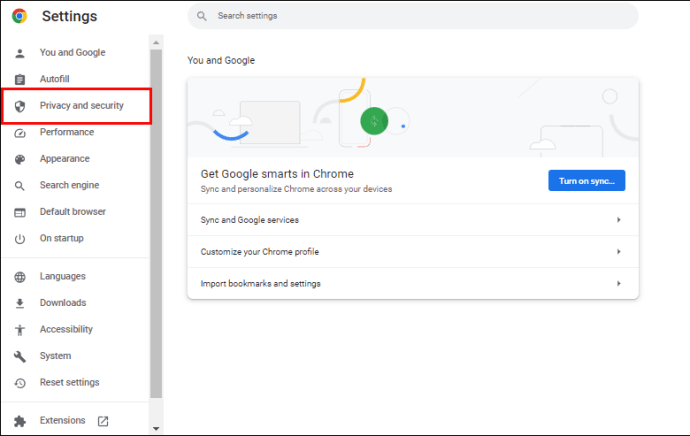Expand Import bookmarks and settings arrow
Screen dimensions: 690x436
pos(619,283)
